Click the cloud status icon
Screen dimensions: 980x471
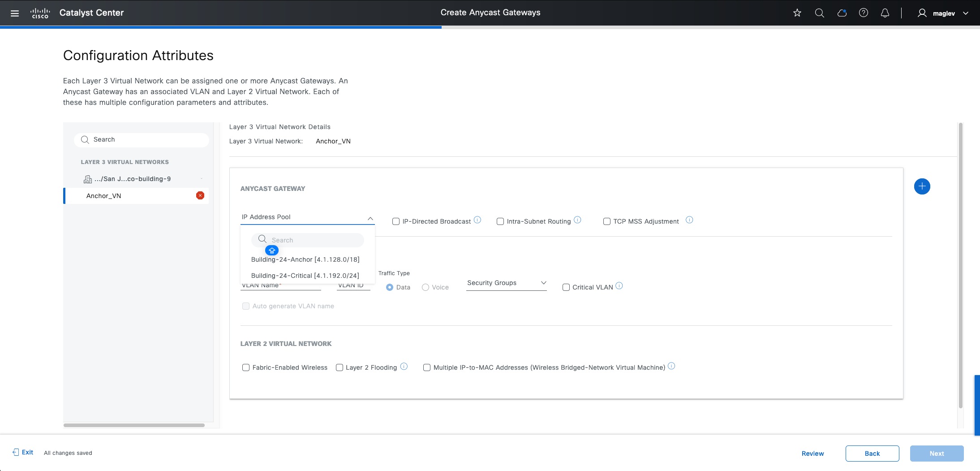pos(842,13)
